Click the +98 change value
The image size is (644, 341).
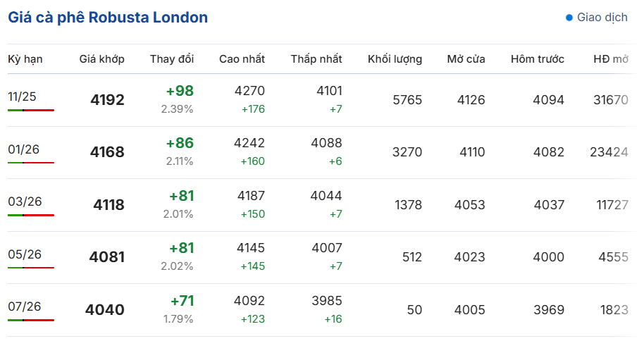[180, 91]
